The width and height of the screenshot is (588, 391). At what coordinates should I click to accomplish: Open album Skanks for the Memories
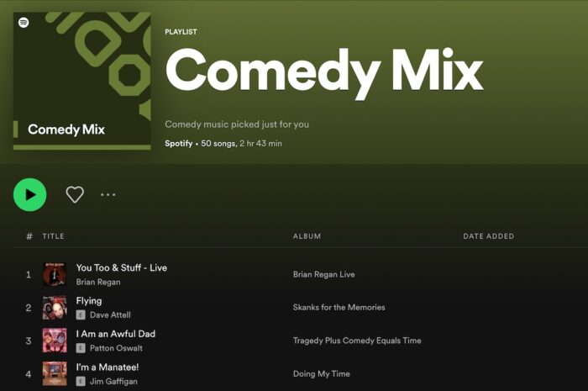(339, 307)
